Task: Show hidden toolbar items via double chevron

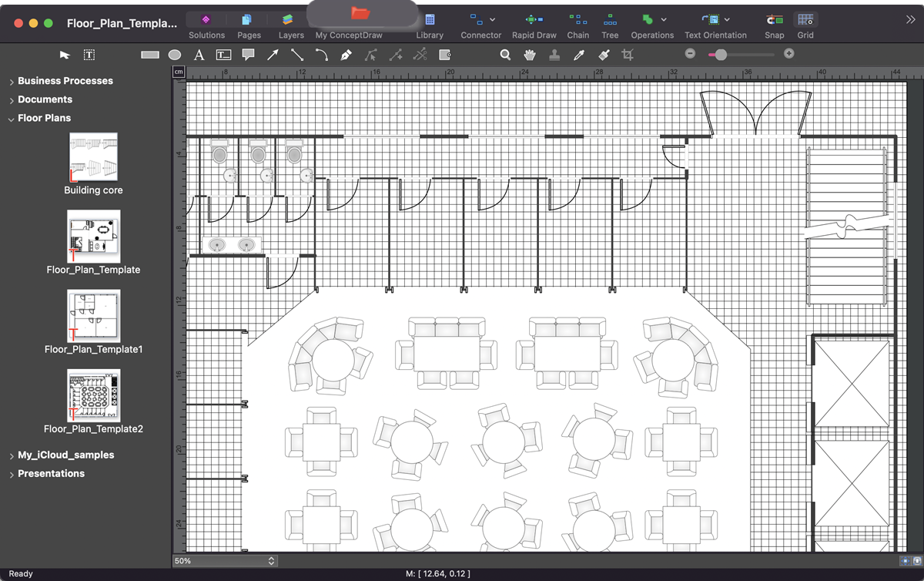Action: (x=911, y=21)
